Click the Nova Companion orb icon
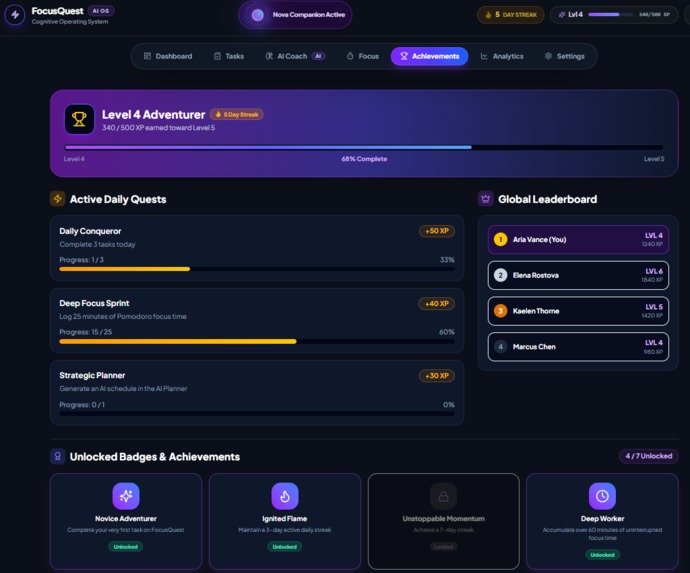Screen dimensions: 690x573 pyautogui.click(x=257, y=15)
